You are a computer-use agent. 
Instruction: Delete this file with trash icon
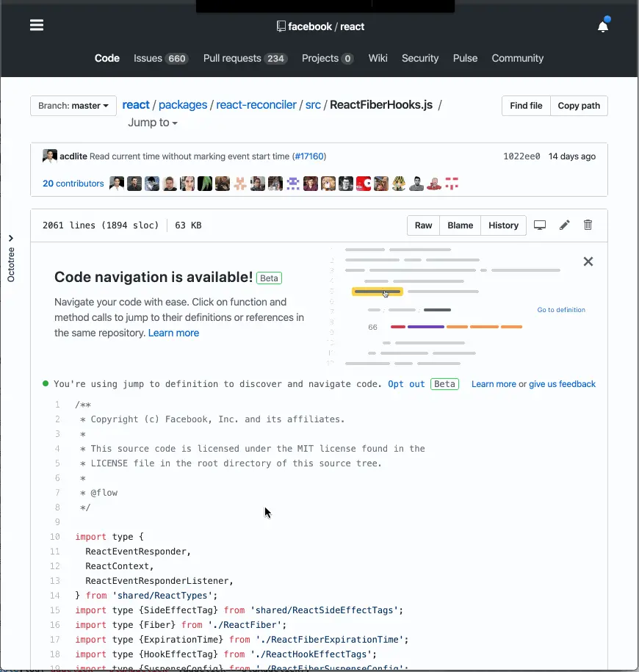(588, 225)
